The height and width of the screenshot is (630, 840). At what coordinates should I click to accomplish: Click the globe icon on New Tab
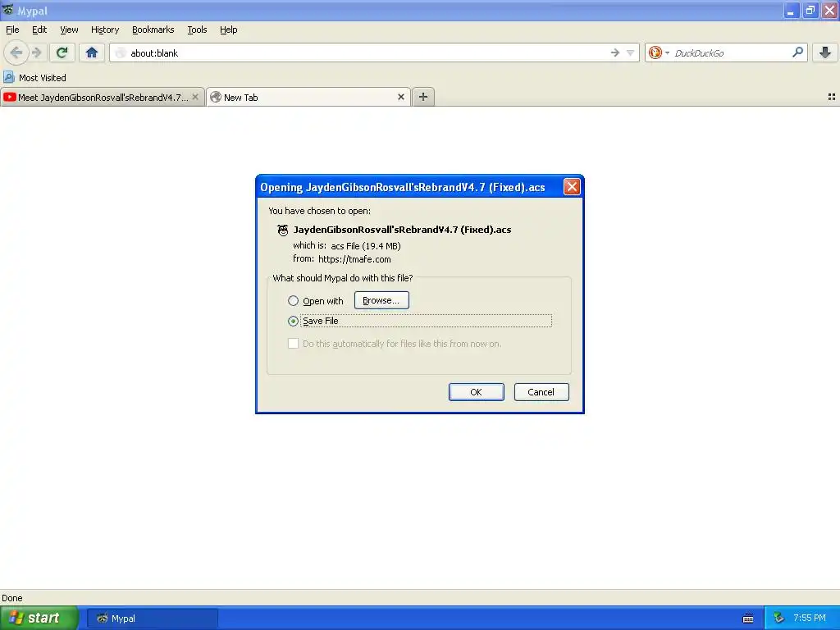point(216,97)
